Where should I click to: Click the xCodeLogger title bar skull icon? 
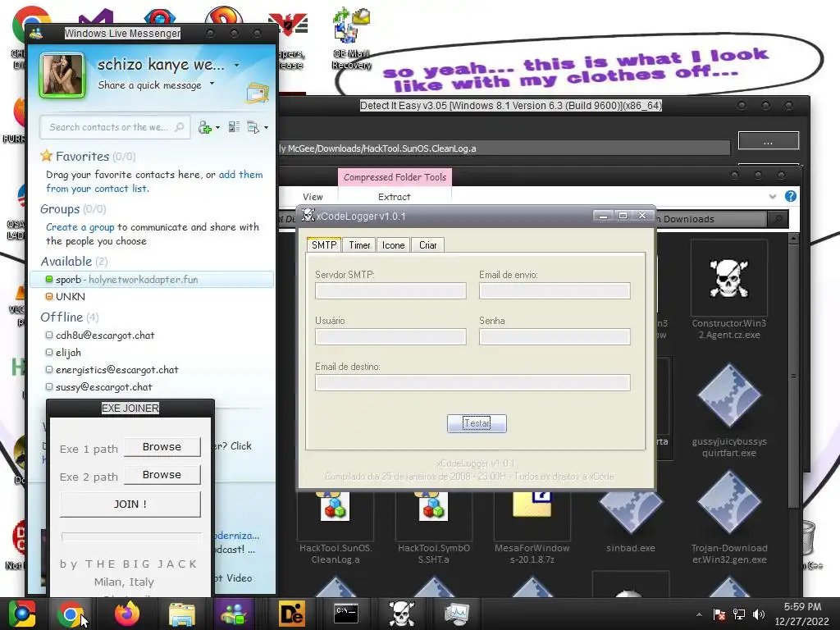[x=308, y=216]
